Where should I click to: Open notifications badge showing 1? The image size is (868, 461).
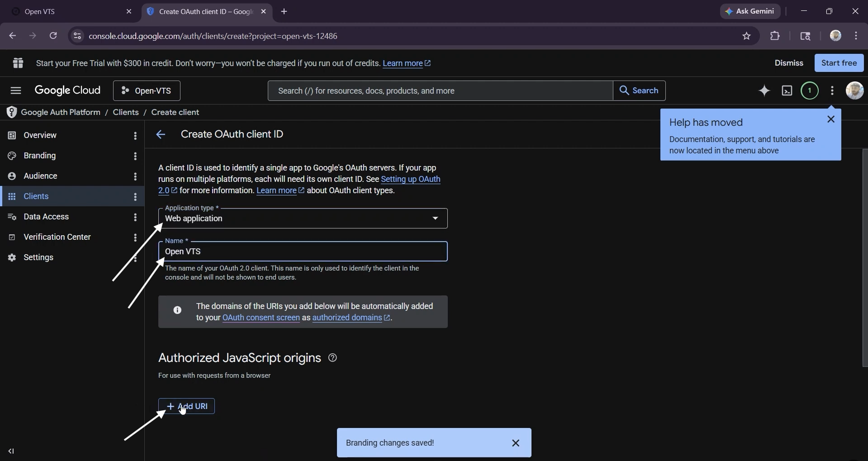[x=809, y=91]
